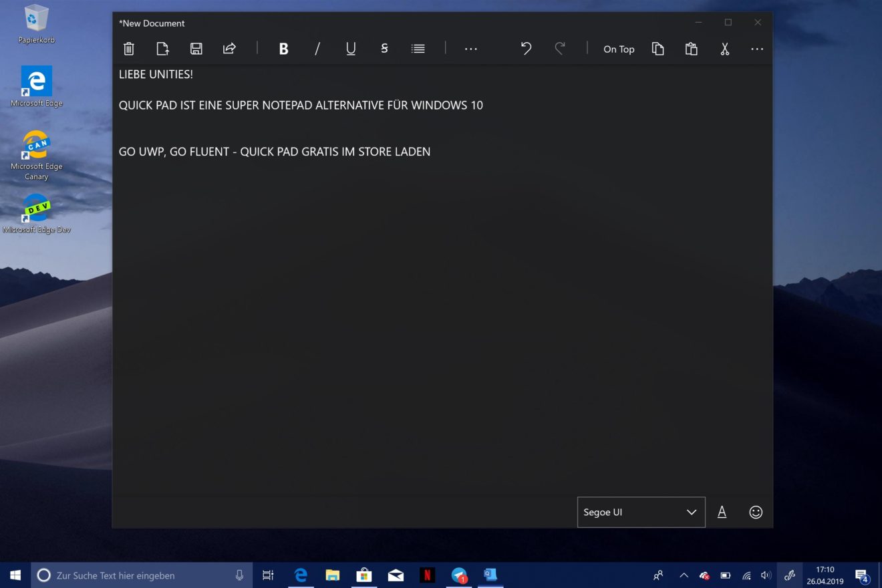Open Telegram from the taskbar
This screenshot has width=882, height=588.
pos(459,575)
